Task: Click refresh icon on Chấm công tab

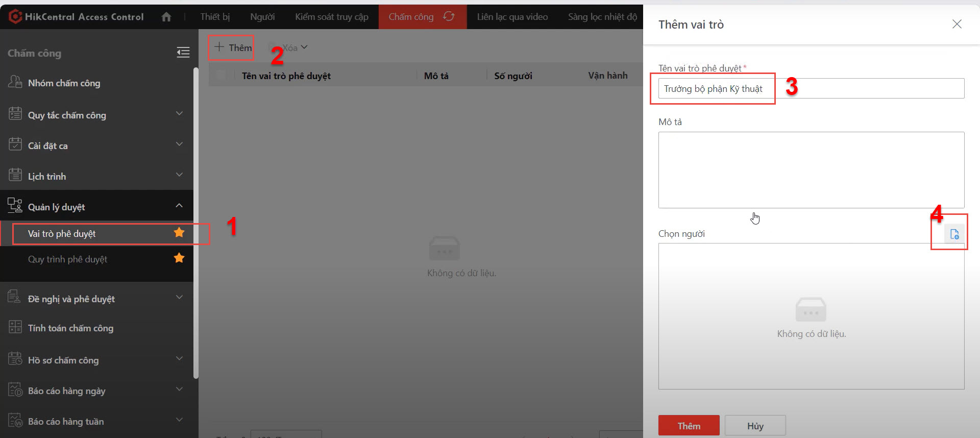Action: [x=449, y=17]
